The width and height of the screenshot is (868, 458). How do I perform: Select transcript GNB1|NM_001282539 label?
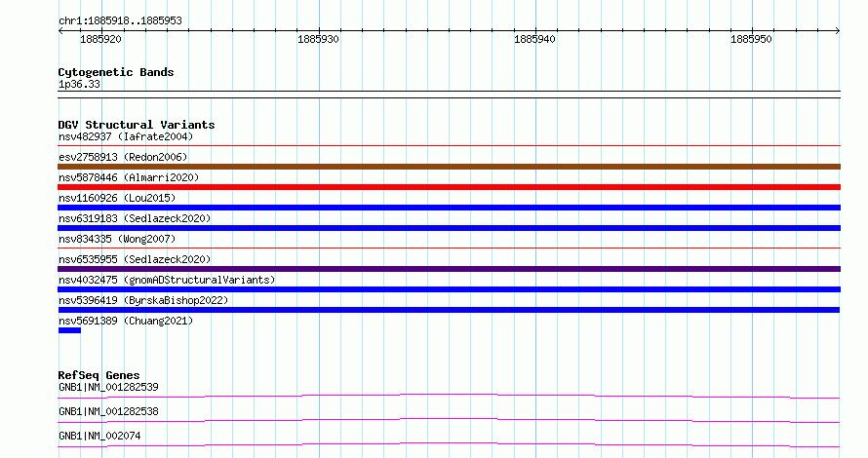(108, 387)
